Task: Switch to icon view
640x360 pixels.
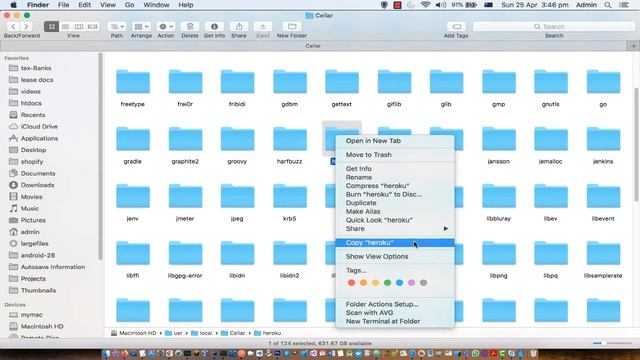Action: (x=51, y=27)
